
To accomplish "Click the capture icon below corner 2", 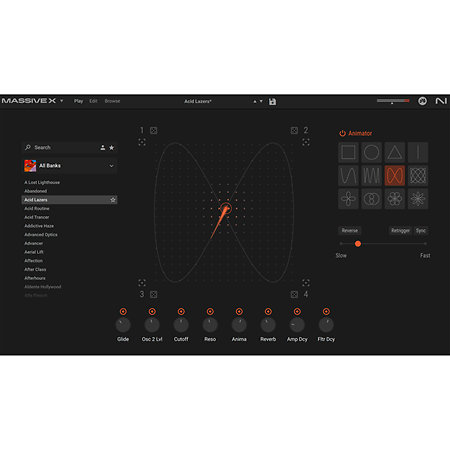I will 306,142.
